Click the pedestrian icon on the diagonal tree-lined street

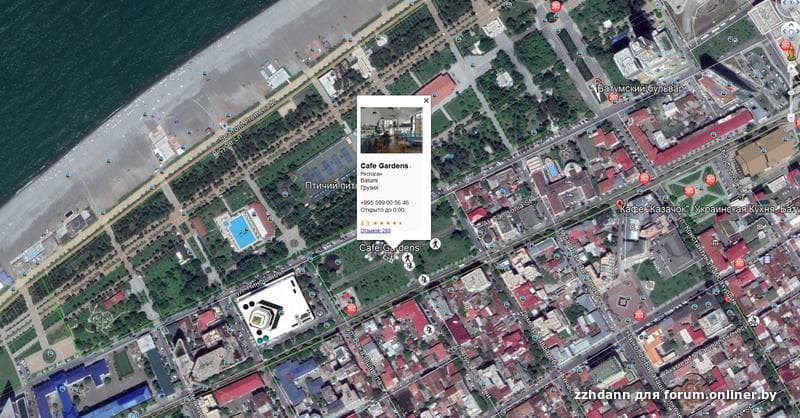tap(754, 321)
